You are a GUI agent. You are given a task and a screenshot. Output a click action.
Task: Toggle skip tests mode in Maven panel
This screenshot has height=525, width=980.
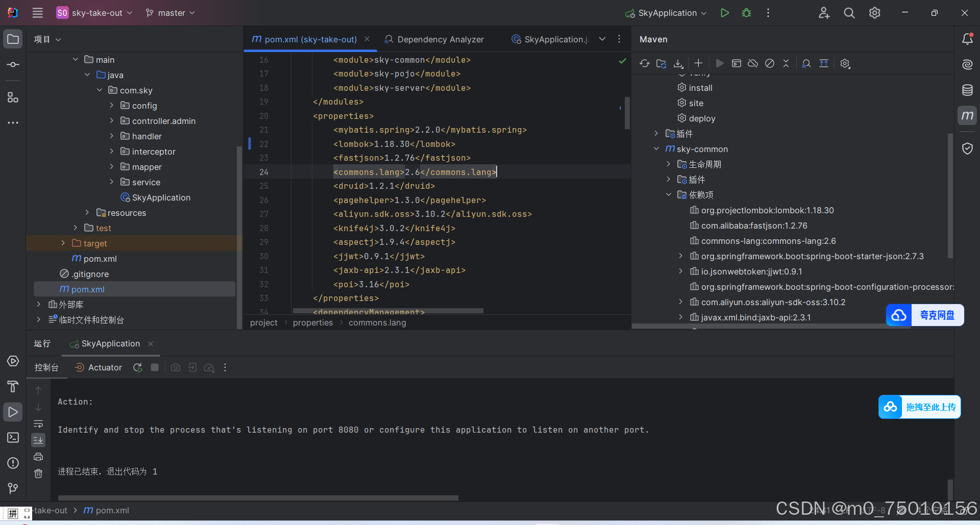770,63
